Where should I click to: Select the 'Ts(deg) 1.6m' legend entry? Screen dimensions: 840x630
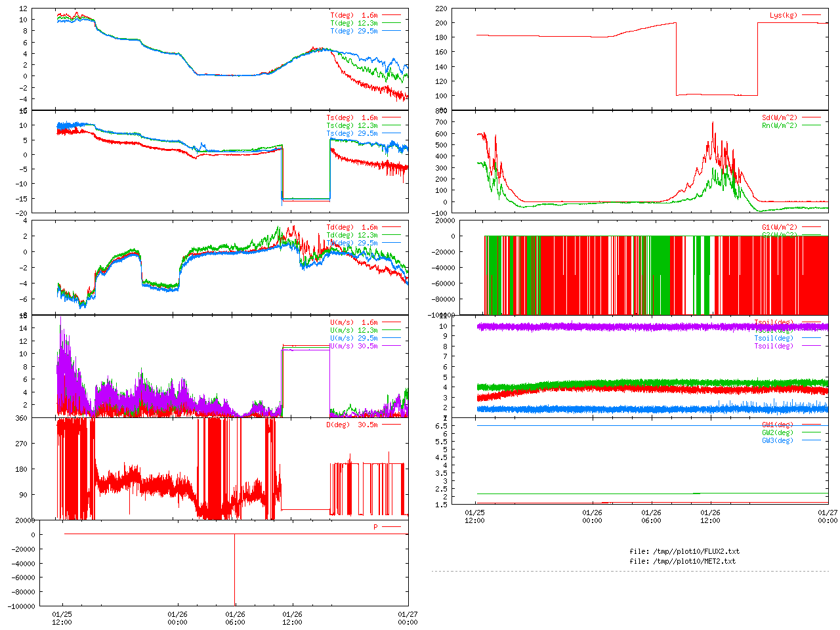(352, 118)
